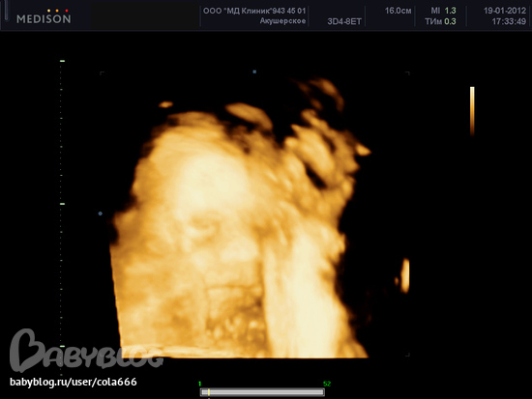Viewport: 532px width, 399px height.
Task: Open the babyblog.ru/user/cola666 link
Action: point(74,382)
